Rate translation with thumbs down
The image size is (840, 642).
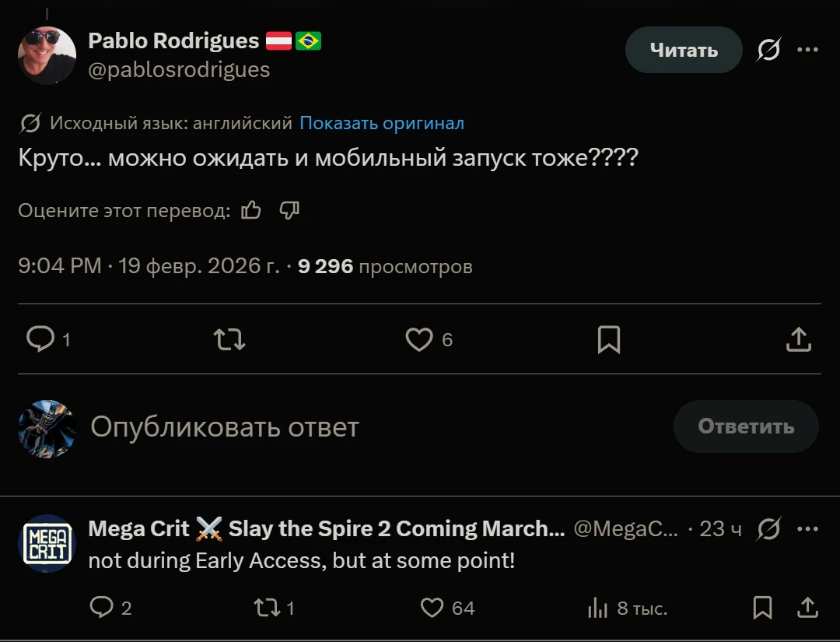pyautogui.click(x=289, y=210)
